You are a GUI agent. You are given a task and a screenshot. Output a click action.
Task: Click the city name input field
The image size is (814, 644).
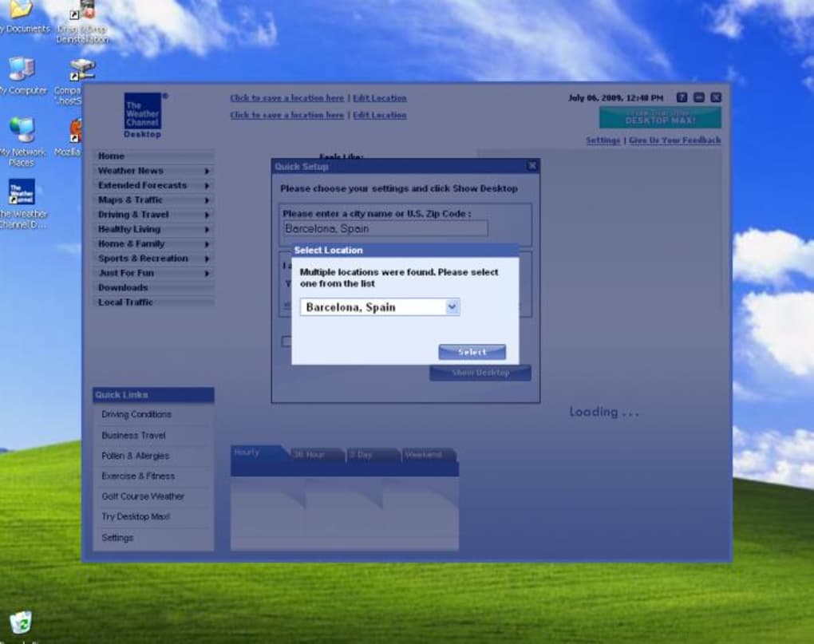(384, 228)
